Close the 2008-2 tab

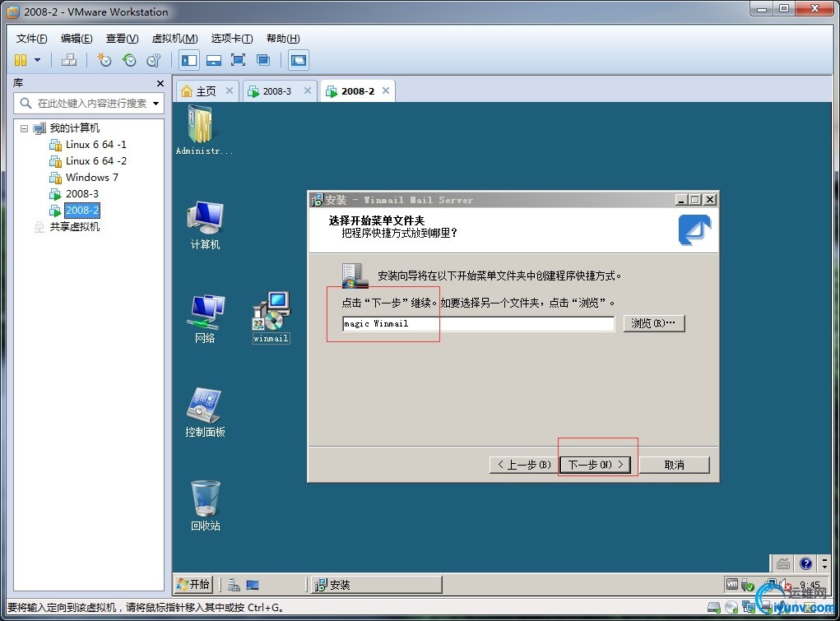tap(386, 90)
